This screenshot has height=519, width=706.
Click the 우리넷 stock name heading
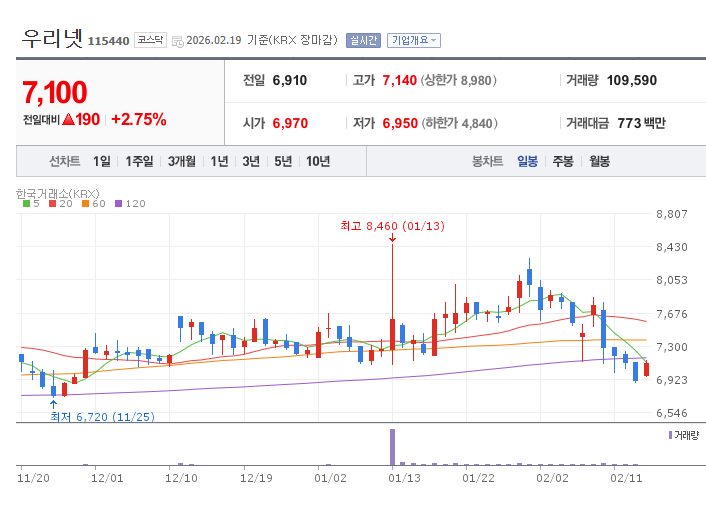[x=52, y=38]
